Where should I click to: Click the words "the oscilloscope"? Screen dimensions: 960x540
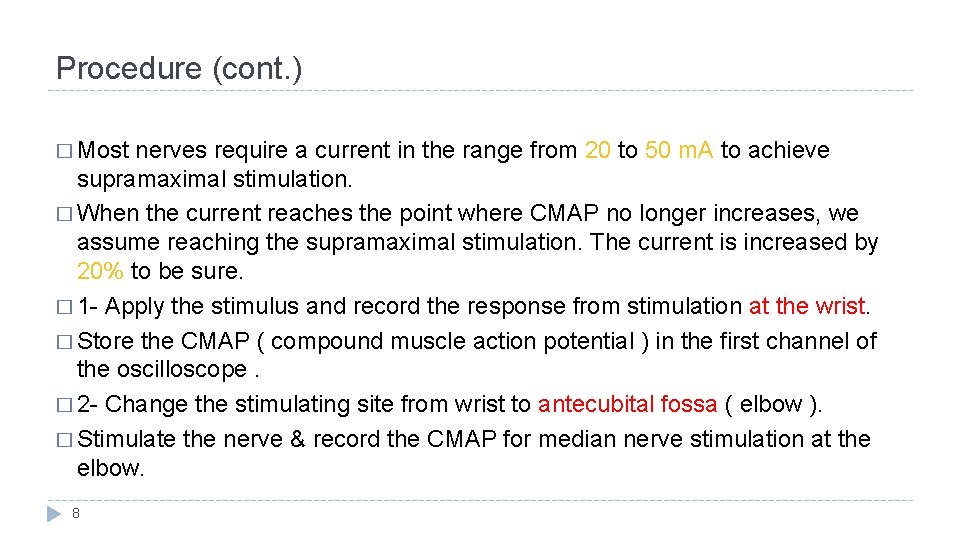coord(161,369)
